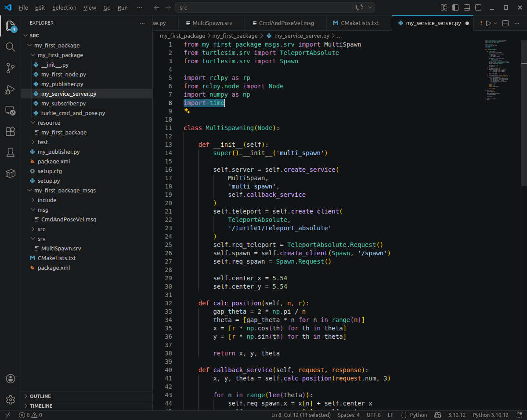Click the unsaved dot on my_service_server.py tab
527x420 pixels.
tap(467, 23)
